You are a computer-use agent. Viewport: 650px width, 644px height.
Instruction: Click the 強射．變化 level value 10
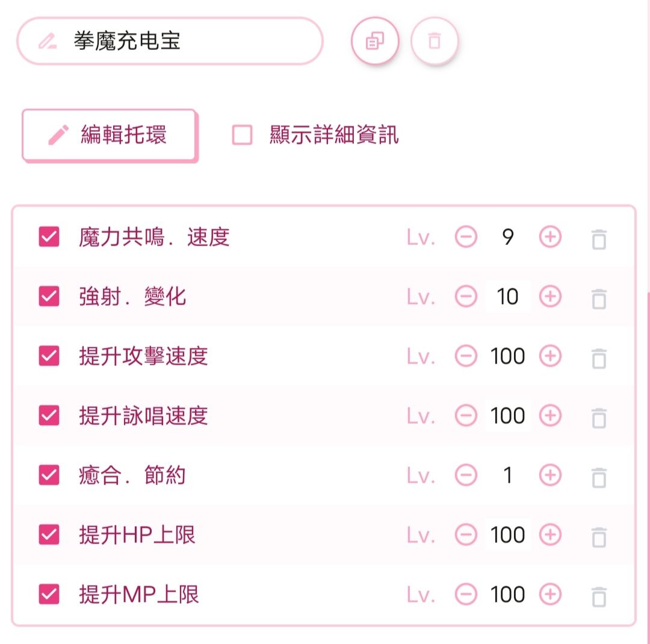(507, 297)
